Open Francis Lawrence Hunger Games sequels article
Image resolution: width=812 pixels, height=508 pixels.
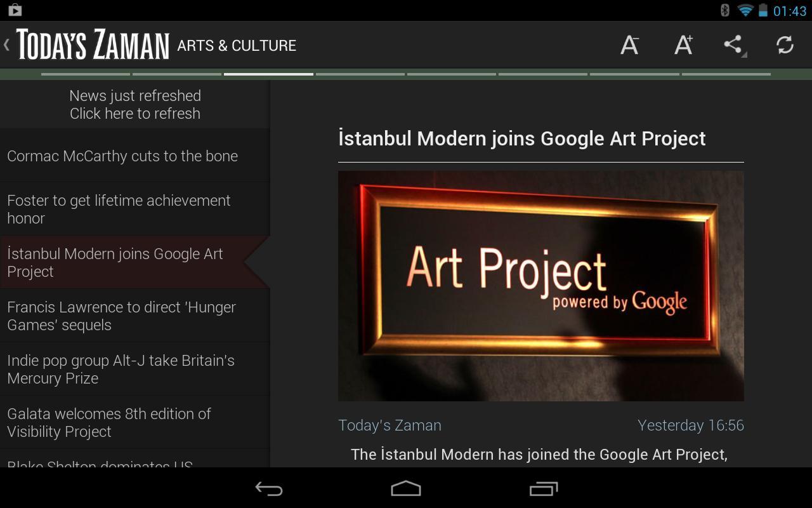[x=122, y=316]
